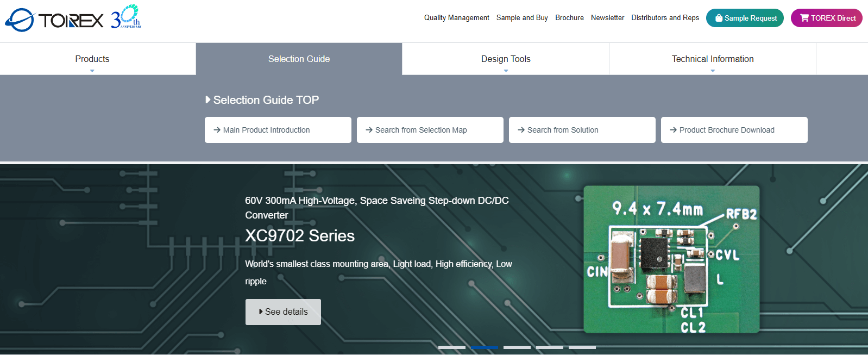Click the TOREX logo
Image resolution: width=868 pixels, height=355 pixels.
[54, 21]
